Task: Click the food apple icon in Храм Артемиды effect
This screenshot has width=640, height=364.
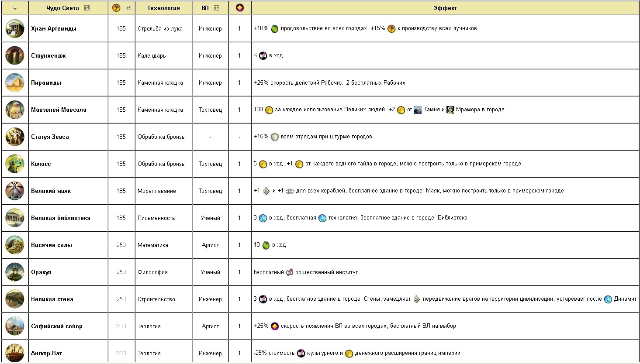Action: click(275, 29)
